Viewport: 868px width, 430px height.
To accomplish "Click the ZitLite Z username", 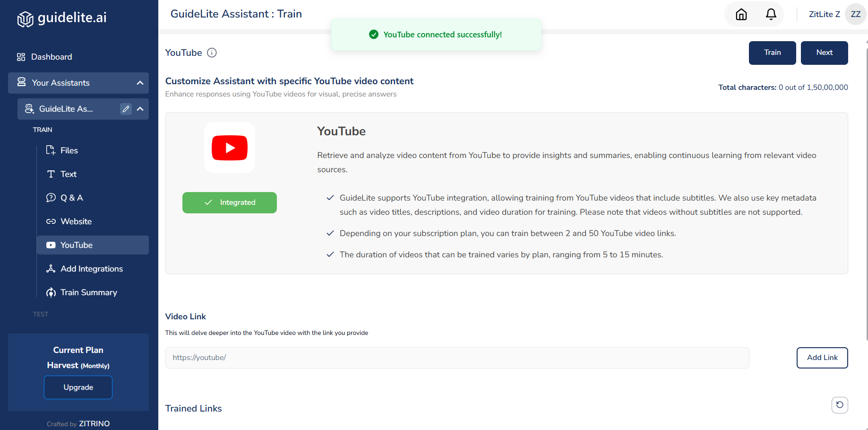I will click(x=824, y=14).
